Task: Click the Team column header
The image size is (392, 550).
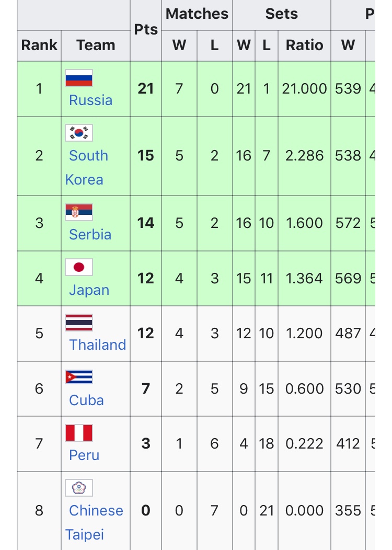Action: tap(96, 45)
